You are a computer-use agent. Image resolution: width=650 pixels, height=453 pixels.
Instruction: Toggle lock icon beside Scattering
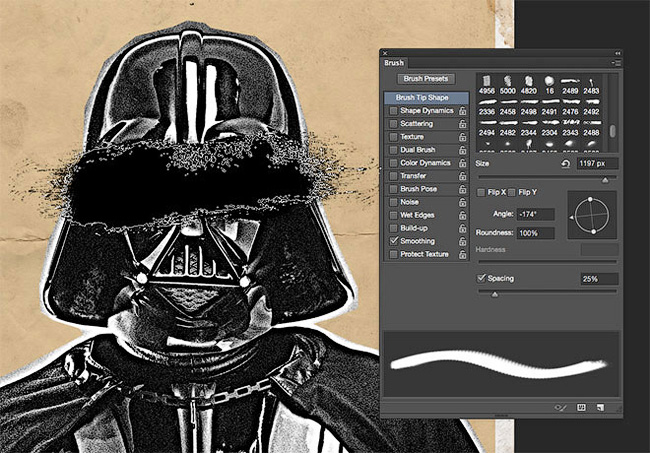pos(463,124)
